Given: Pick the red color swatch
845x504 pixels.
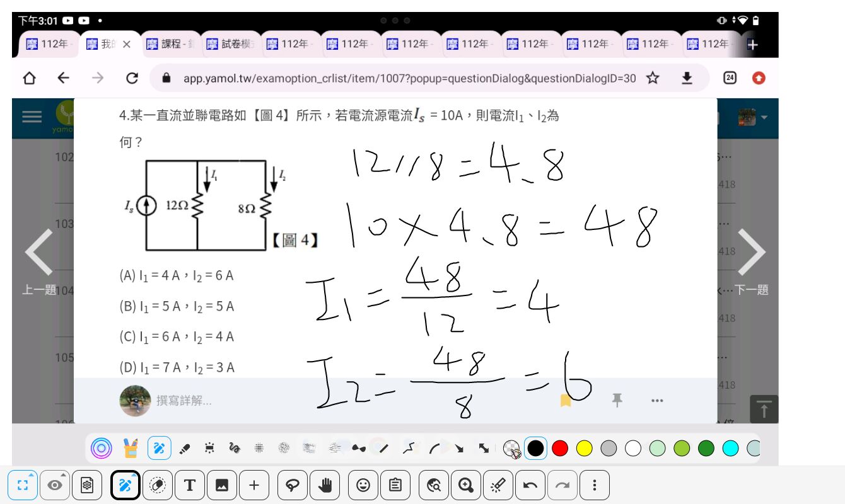Looking at the screenshot, I should tap(559, 448).
